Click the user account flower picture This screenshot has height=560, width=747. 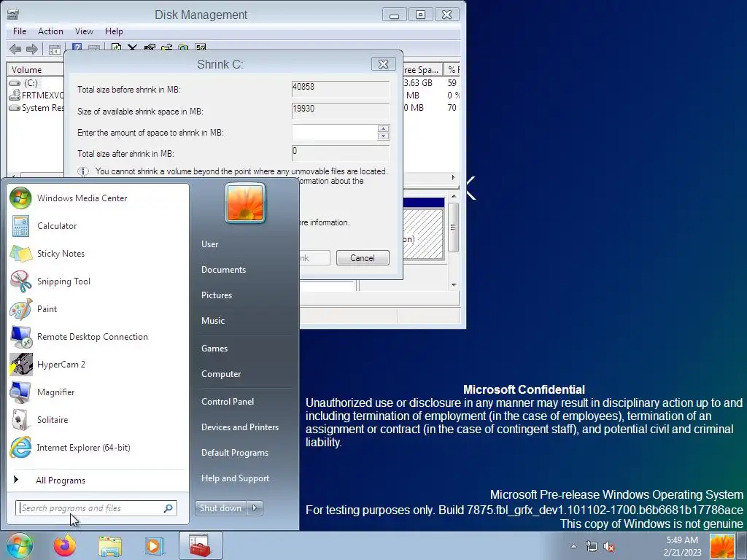pos(245,203)
